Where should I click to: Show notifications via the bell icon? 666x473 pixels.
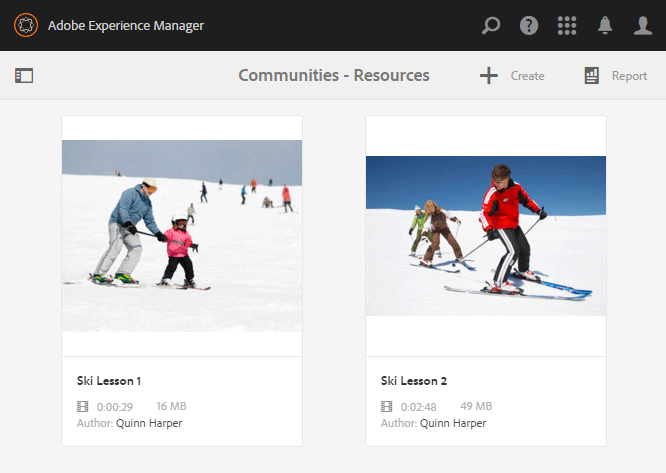pyautogui.click(x=605, y=25)
